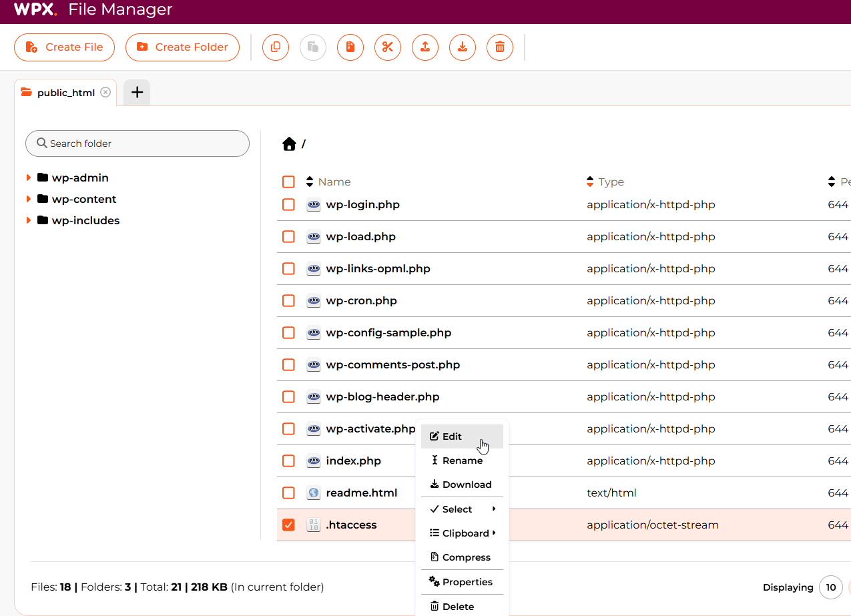Expand the wp-includes folder arrow
Screen dimensions: 851x616
tap(29, 220)
